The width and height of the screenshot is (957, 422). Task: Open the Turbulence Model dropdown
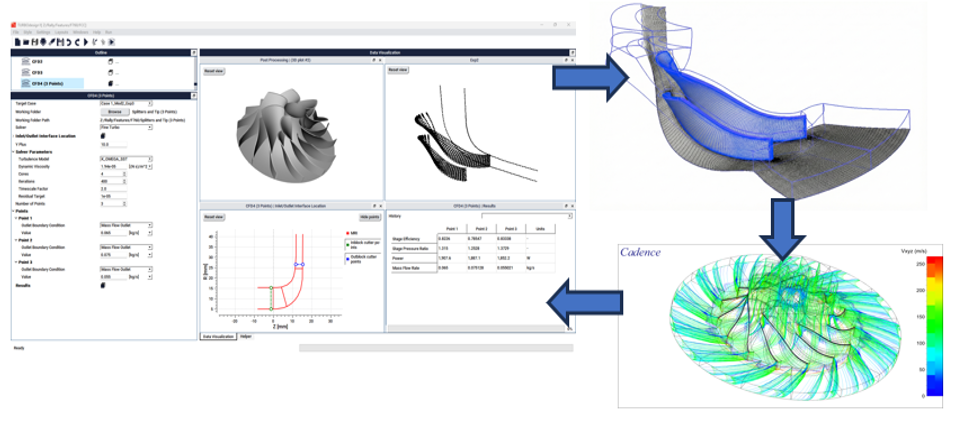pyautogui.click(x=126, y=159)
